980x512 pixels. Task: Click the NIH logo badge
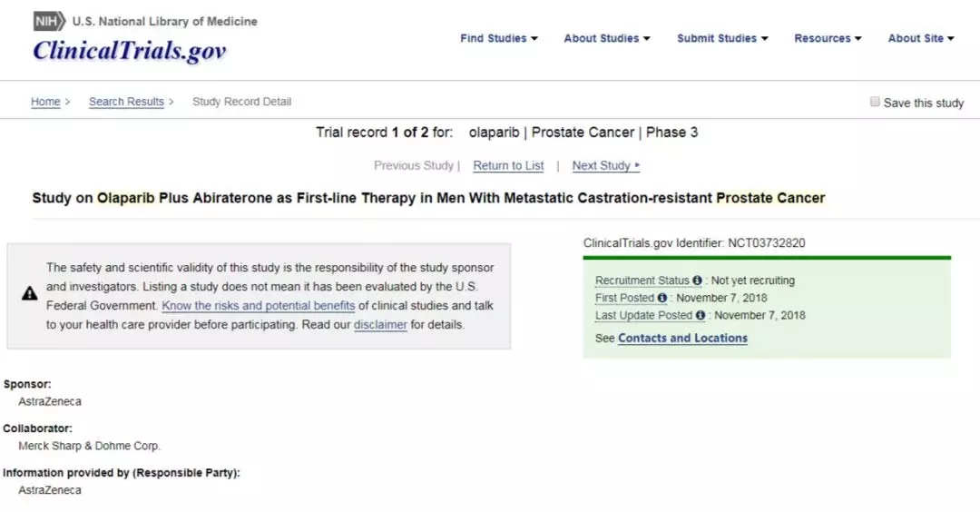pos(50,21)
